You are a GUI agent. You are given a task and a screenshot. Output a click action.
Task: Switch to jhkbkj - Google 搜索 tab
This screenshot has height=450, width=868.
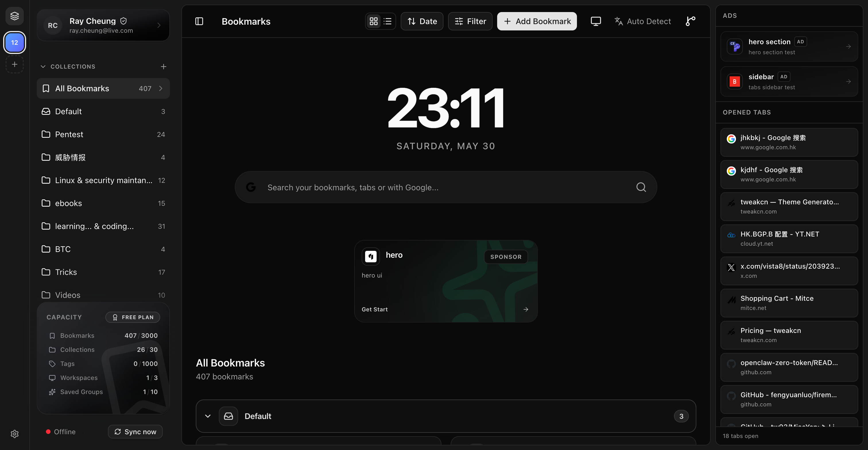click(789, 142)
